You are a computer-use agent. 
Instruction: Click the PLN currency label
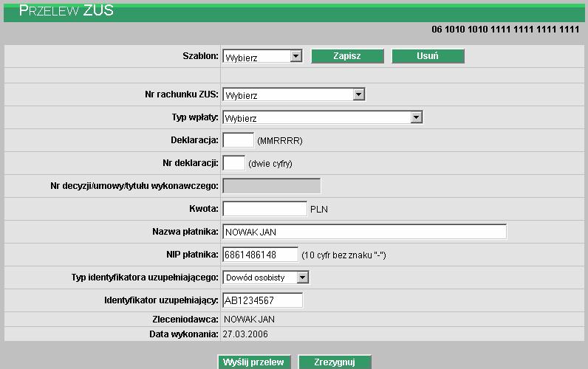point(319,210)
